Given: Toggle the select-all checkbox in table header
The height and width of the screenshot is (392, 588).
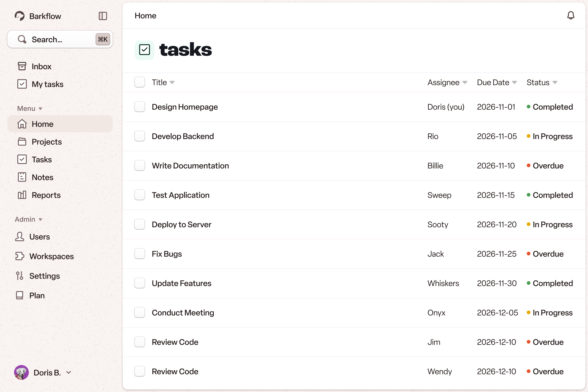Looking at the screenshot, I should pos(139,82).
